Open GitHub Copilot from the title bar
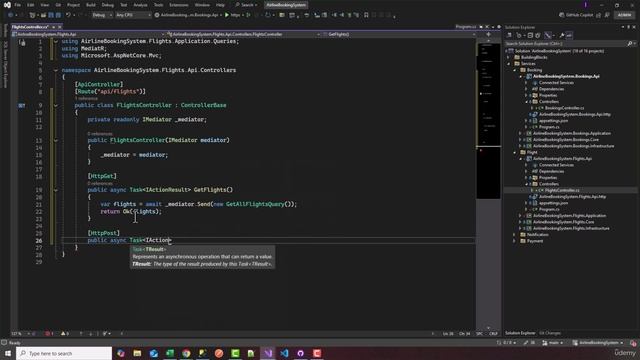This screenshot has width=640, height=360. point(576,15)
